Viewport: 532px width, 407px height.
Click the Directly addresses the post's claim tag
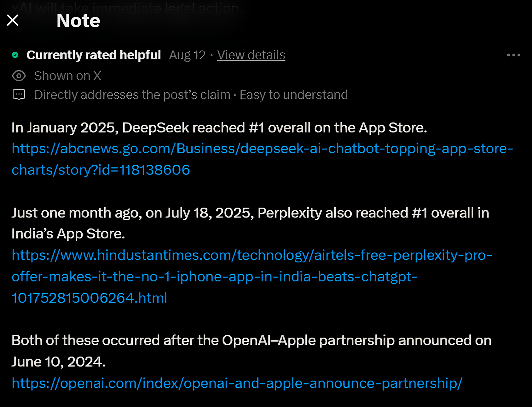pos(132,95)
